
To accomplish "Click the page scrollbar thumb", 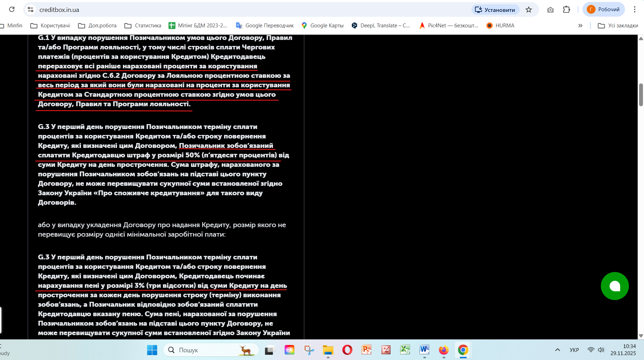I will pyautogui.click(x=641, y=95).
